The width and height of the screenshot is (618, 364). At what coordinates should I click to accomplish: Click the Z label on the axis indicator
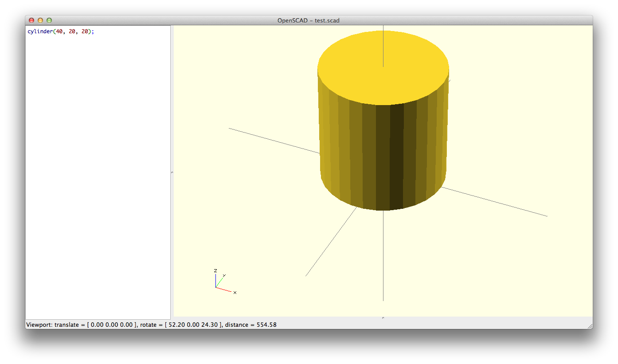coord(215,270)
